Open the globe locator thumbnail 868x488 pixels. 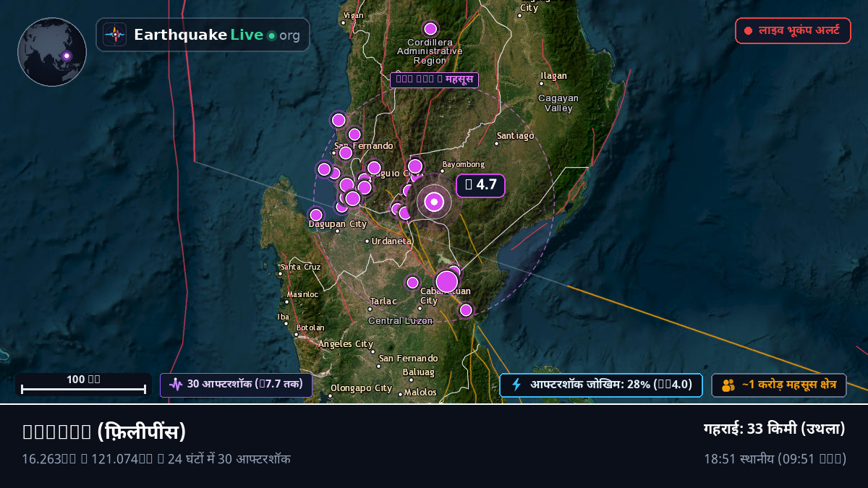click(52, 52)
